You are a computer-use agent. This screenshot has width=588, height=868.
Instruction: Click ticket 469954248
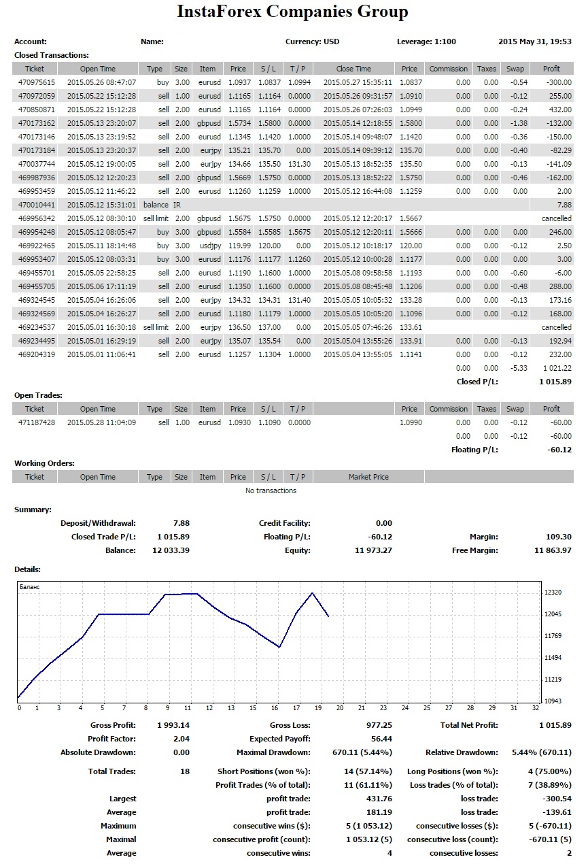pyautogui.click(x=37, y=232)
